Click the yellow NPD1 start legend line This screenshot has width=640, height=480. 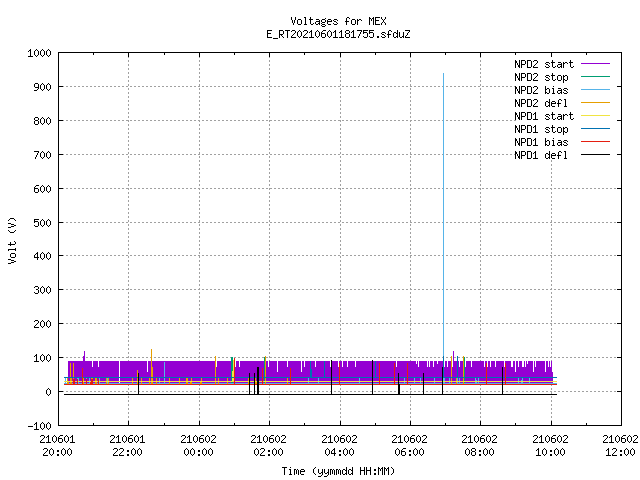pos(596,116)
